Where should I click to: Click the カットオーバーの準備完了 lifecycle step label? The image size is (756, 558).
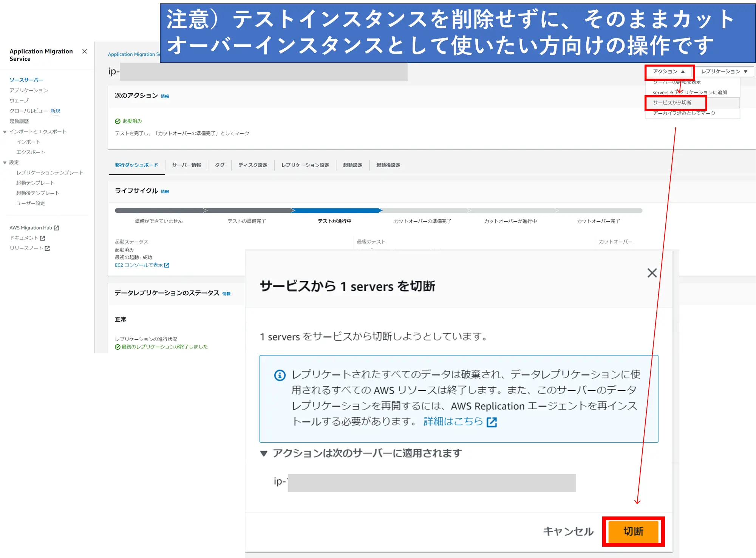pos(422,221)
